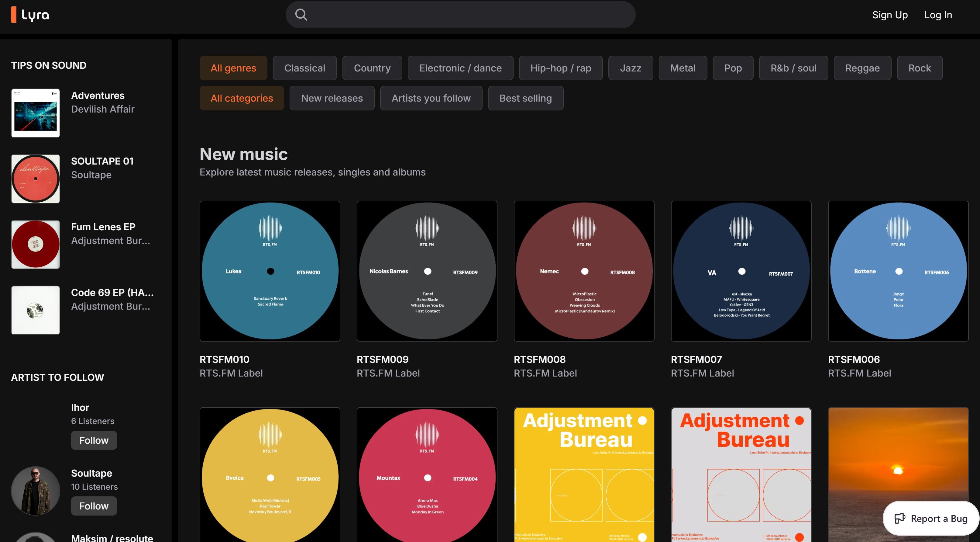This screenshot has height=542, width=980.
Task: Open RTS.FM Label under RTSFM010
Action: [x=231, y=373]
